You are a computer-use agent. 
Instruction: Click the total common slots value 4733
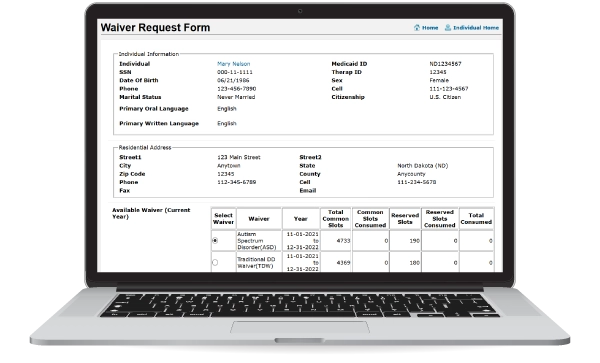pyautogui.click(x=343, y=241)
